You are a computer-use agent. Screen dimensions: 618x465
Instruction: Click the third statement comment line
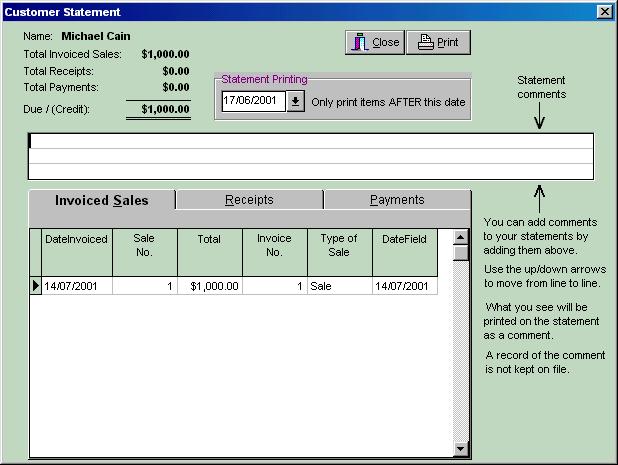click(311, 171)
